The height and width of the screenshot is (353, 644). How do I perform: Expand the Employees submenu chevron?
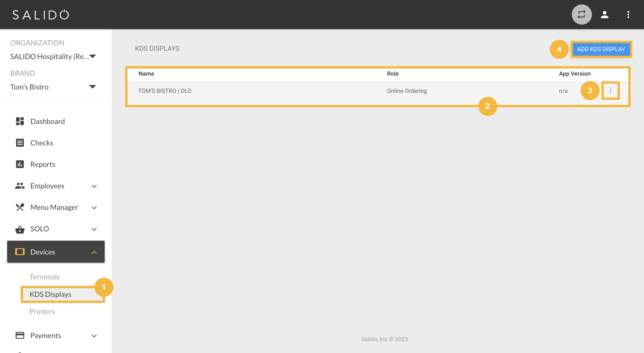point(94,186)
